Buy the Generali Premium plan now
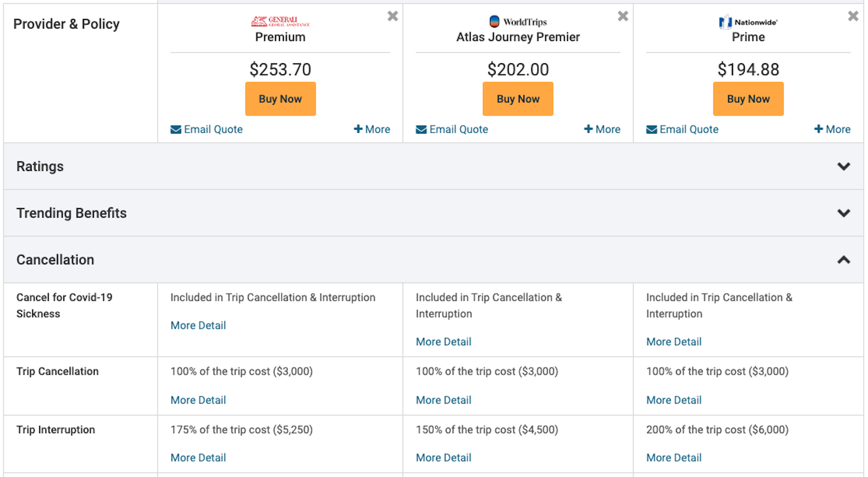The height and width of the screenshot is (477, 868). tap(280, 99)
